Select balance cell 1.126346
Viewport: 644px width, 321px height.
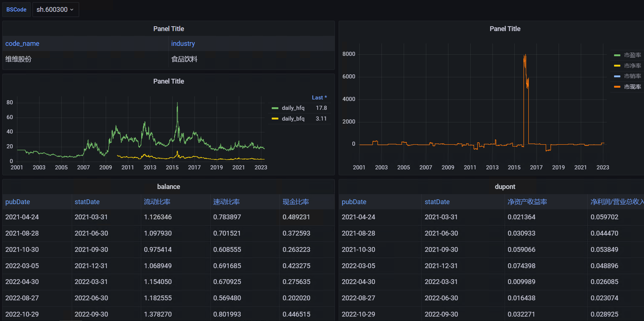[176, 217]
